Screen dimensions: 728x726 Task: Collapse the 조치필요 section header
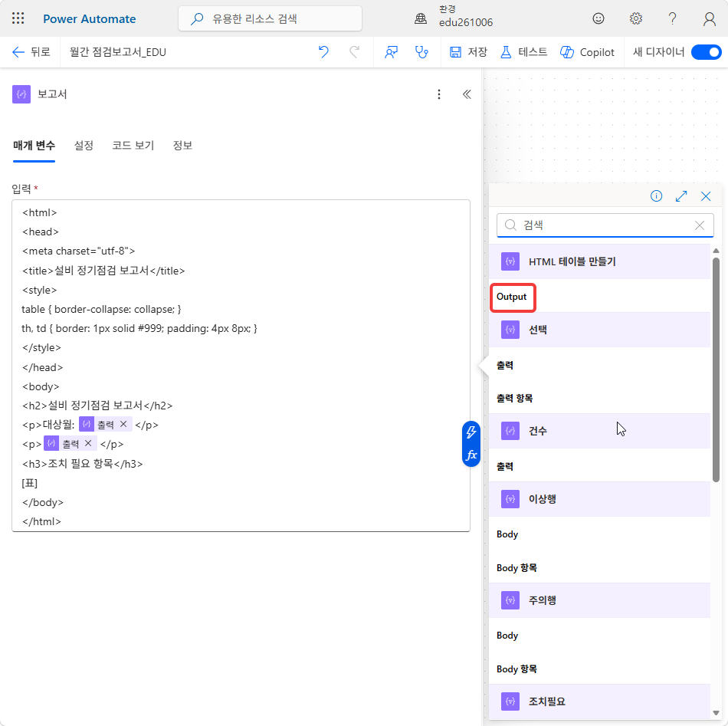tap(599, 701)
